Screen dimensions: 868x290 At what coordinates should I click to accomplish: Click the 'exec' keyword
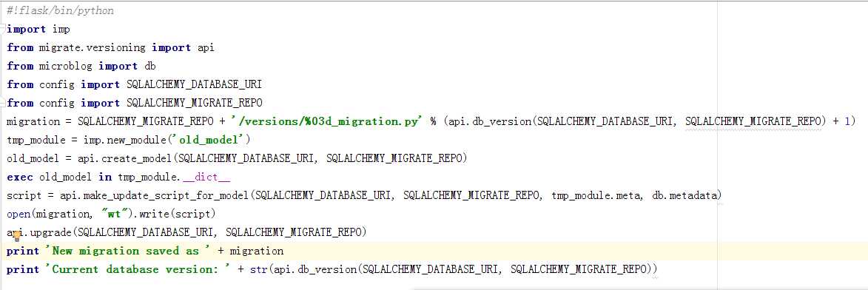click(x=20, y=177)
